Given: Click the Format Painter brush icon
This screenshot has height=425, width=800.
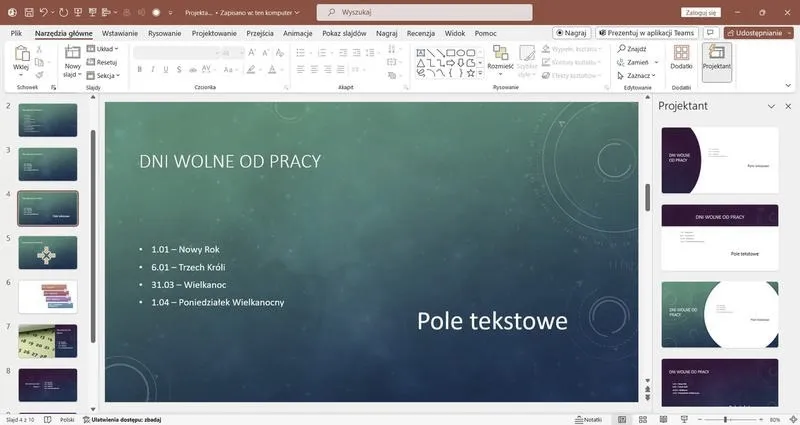Looking at the screenshot, I should tap(39, 75).
